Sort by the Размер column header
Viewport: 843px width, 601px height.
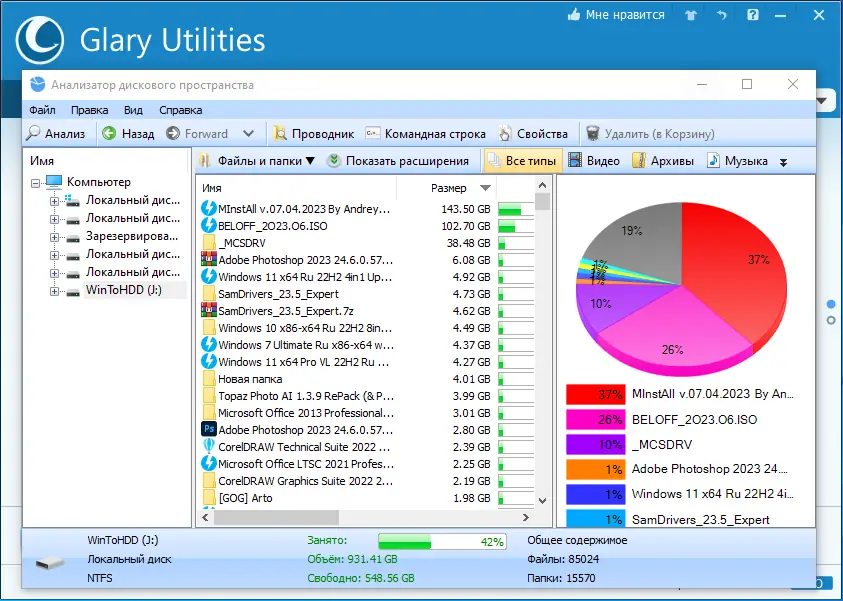(x=448, y=188)
